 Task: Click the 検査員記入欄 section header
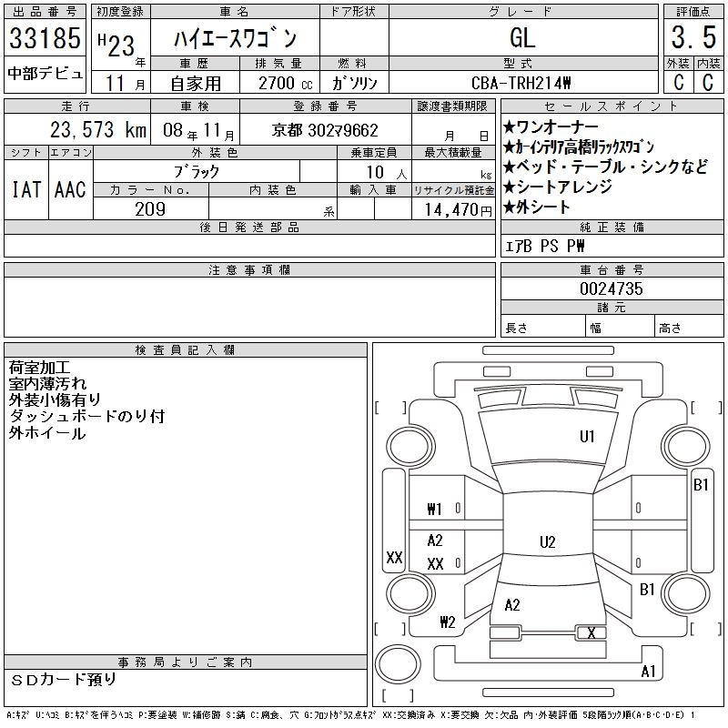click(x=186, y=350)
